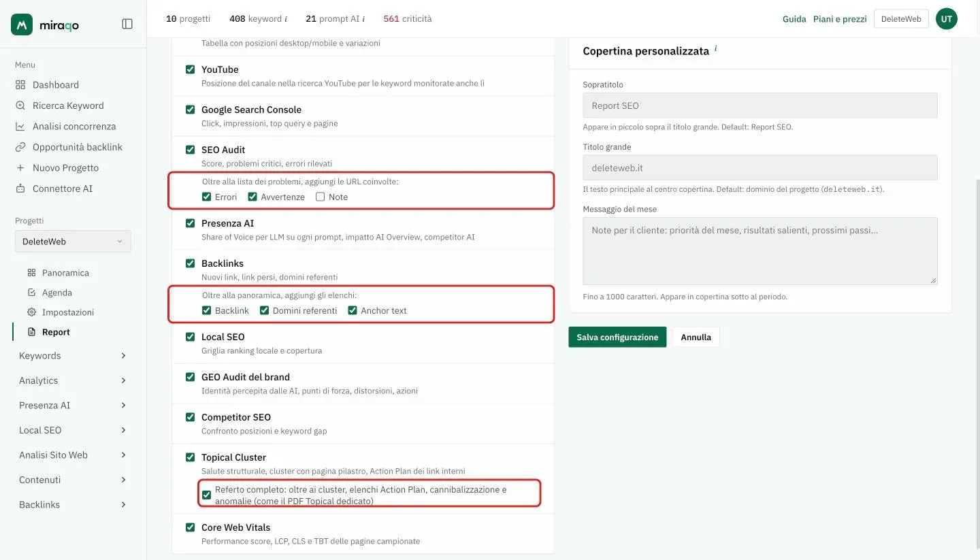
Task: Click the Report document icon
Action: coord(31,332)
